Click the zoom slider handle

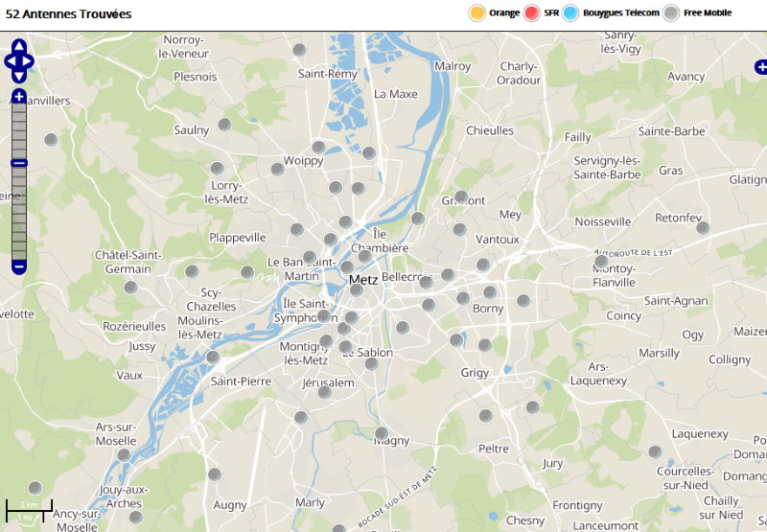click(x=19, y=163)
